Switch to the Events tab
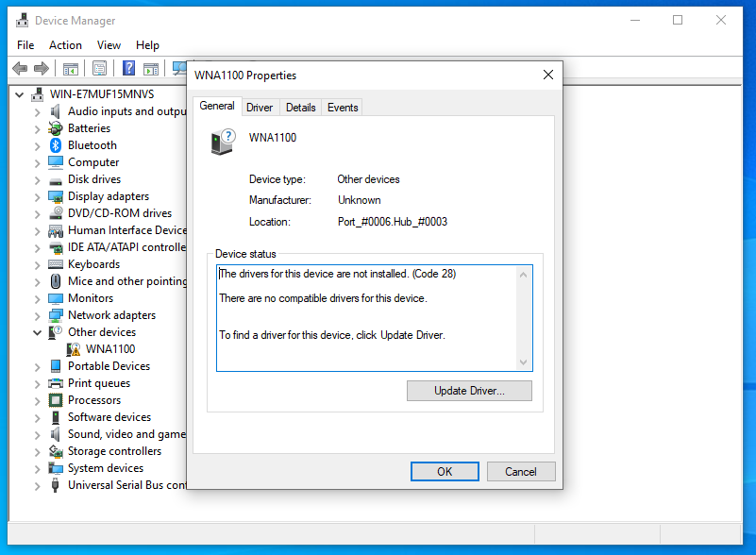Screen dimensions: 756x555 343,108
